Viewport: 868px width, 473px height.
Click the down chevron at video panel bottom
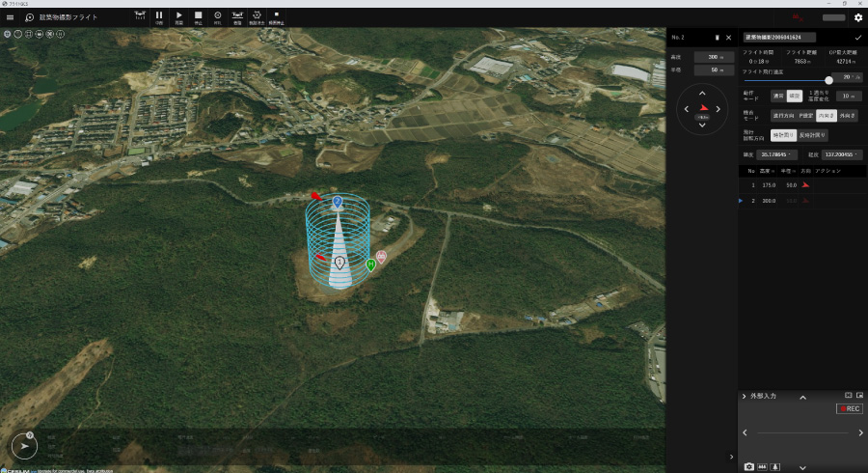coord(802,467)
